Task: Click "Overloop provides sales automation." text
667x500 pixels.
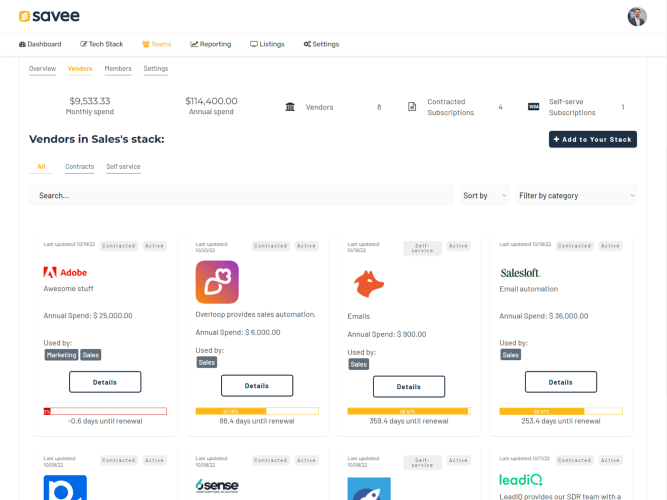Action: pyautogui.click(x=255, y=314)
